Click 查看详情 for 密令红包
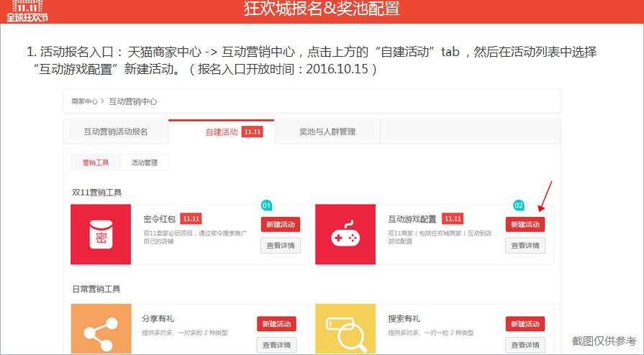The height and width of the screenshot is (355, 644). point(281,246)
